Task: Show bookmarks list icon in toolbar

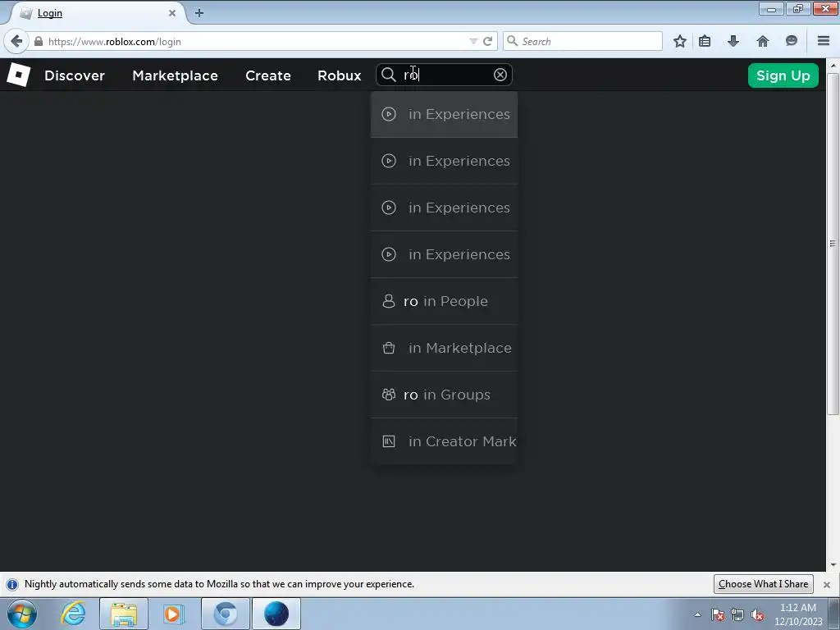Action: [x=705, y=41]
